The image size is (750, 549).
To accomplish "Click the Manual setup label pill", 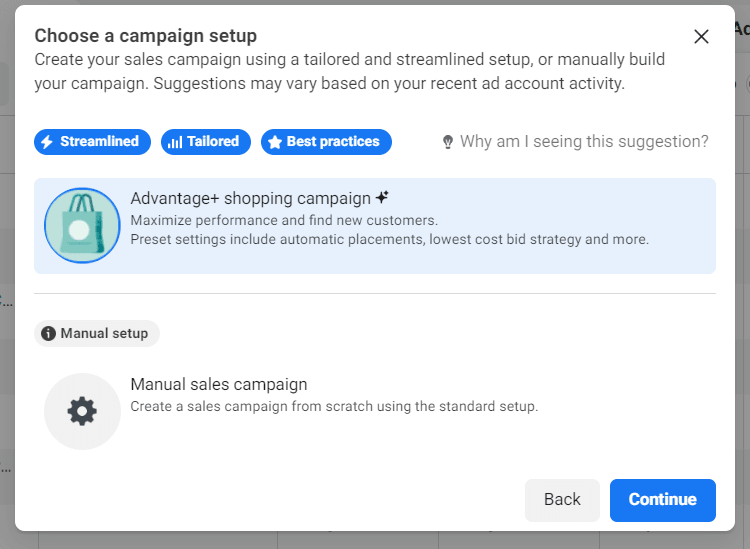I will (97, 333).
